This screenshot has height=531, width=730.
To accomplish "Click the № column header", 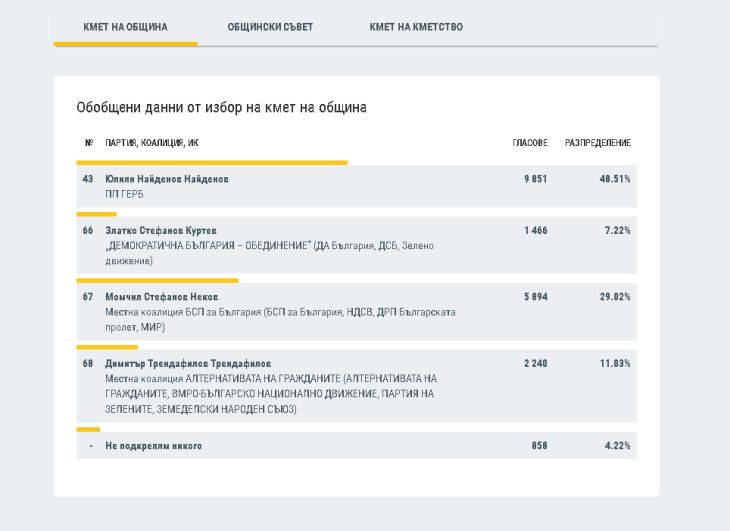I will (x=89, y=143).
